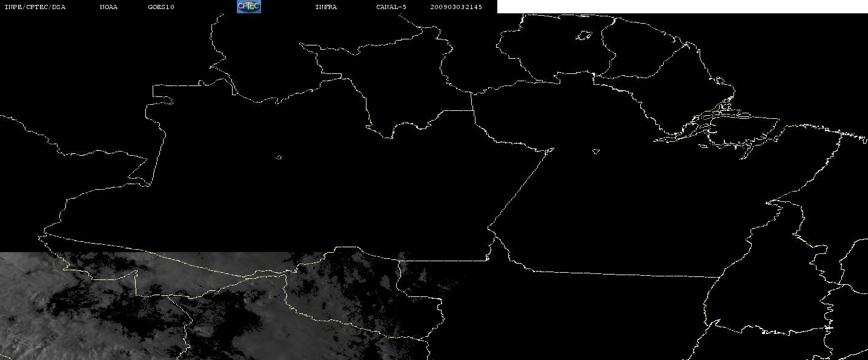Click the INPE/CPTEC/DSA header label

pyautogui.click(x=35, y=7)
